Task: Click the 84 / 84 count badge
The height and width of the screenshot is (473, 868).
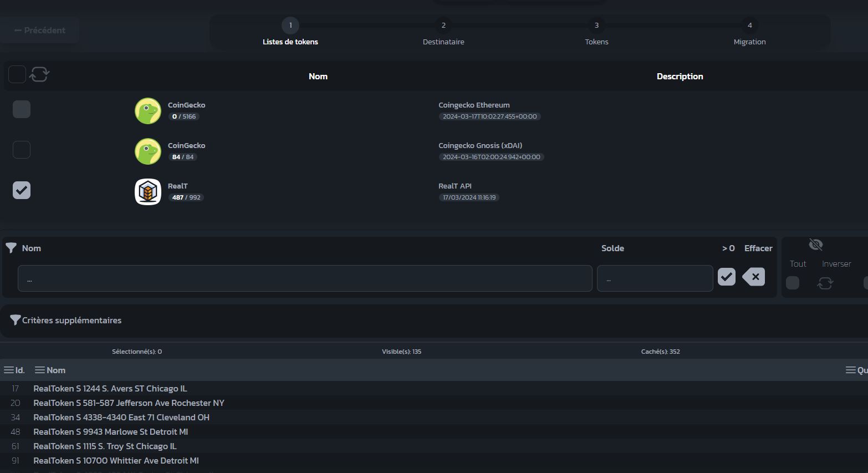Action: click(x=183, y=157)
